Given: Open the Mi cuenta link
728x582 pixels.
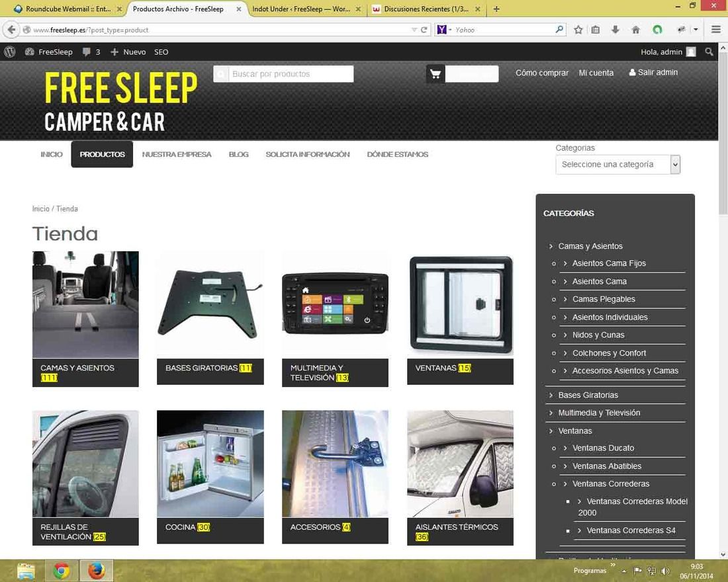Looking at the screenshot, I should pos(596,73).
